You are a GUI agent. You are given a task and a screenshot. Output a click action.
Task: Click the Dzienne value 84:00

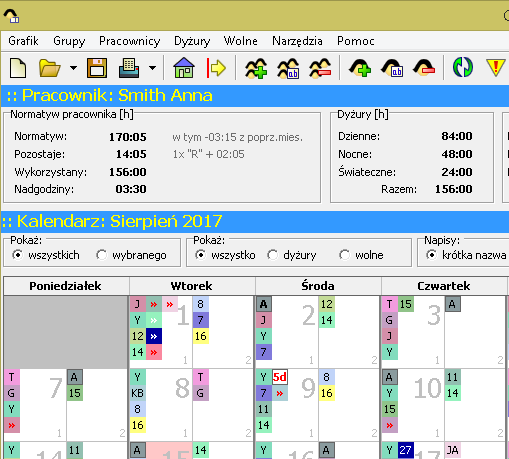(x=457, y=136)
